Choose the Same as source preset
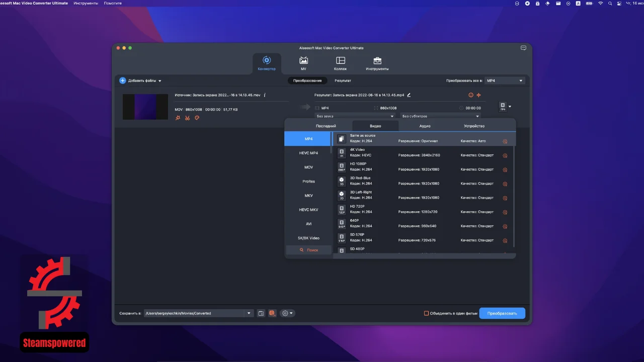Image resolution: width=644 pixels, height=362 pixels. coord(423,139)
